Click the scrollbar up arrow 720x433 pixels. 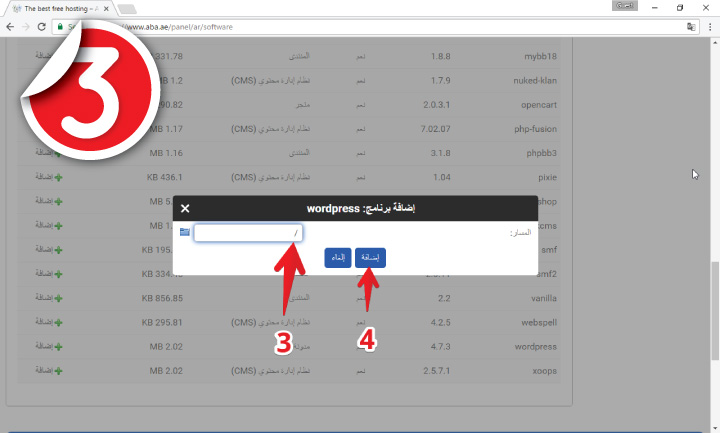715,42
